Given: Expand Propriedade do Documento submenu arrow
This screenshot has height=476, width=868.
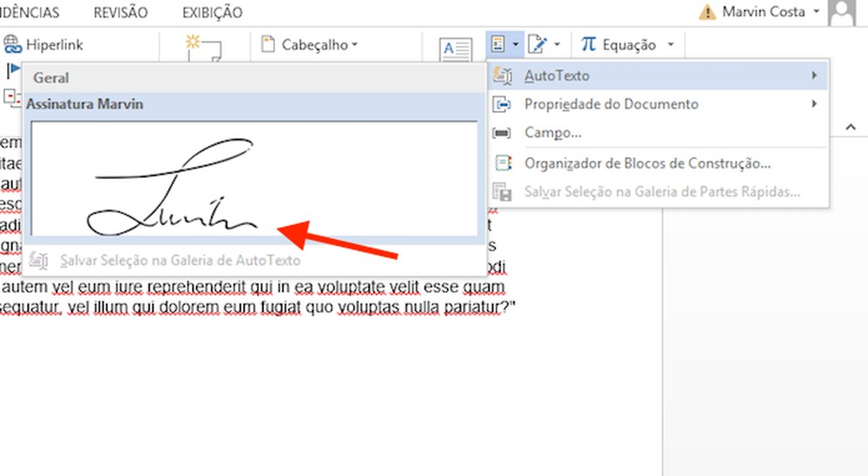Looking at the screenshot, I should pos(814,103).
